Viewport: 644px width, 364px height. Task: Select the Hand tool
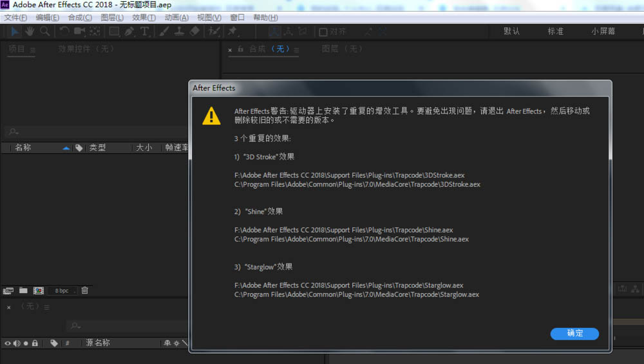(30, 31)
